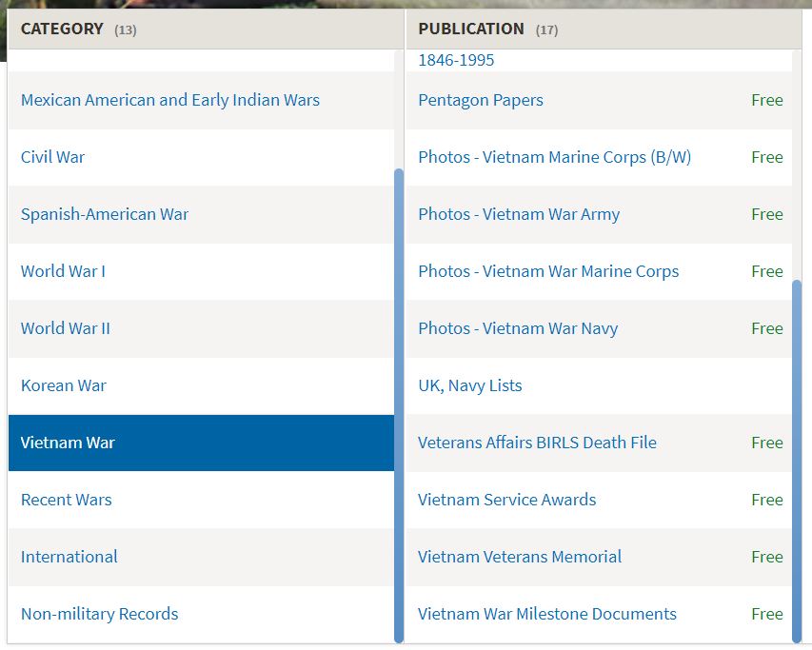812x650 pixels.
Task: Open Mexican American and Early Indian Wars category
Action: point(170,100)
